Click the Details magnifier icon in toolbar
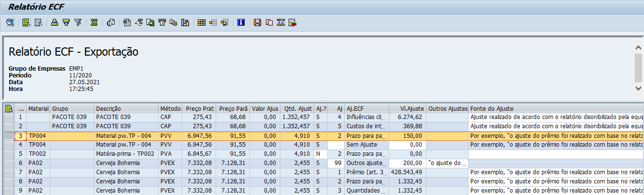This screenshot has width=644, height=195. (10, 22)
